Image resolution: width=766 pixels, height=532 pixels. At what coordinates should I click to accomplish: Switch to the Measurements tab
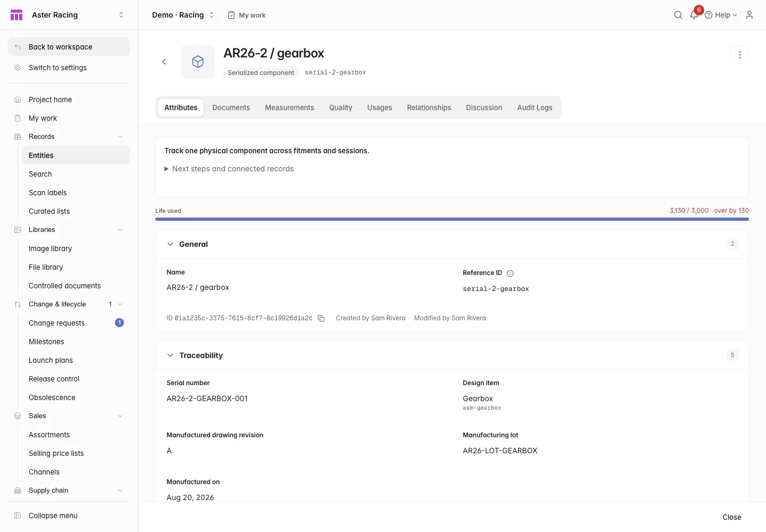coord(289,107)
